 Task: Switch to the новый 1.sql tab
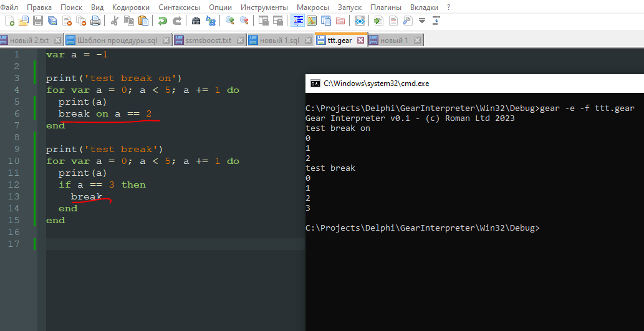click(x=279, y=41)
